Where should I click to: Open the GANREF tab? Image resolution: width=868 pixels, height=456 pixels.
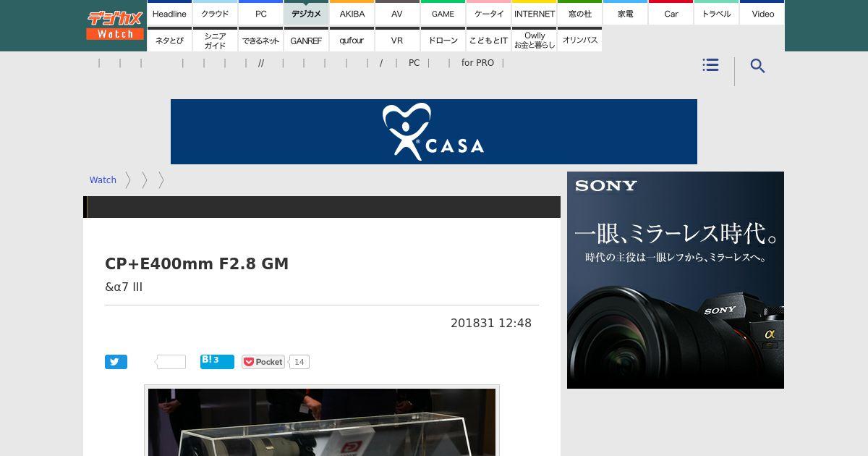[x=306, y=40]
